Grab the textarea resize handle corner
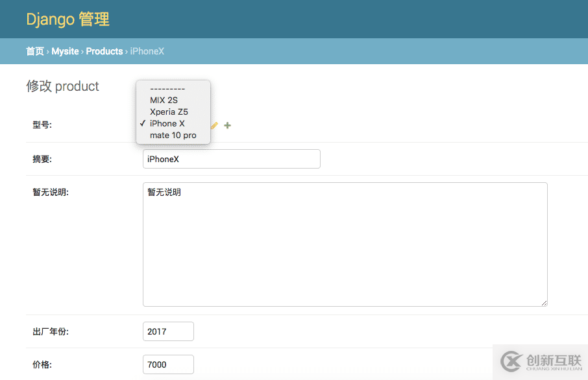Image resolution: width=588 pixels, height=380 pixels. click(544, 303)
